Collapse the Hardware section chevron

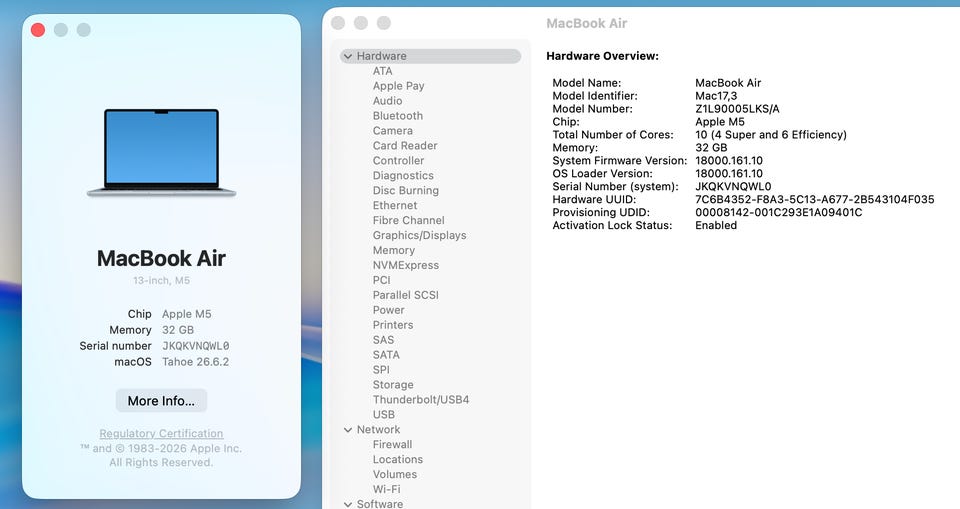tap(348, 56)
